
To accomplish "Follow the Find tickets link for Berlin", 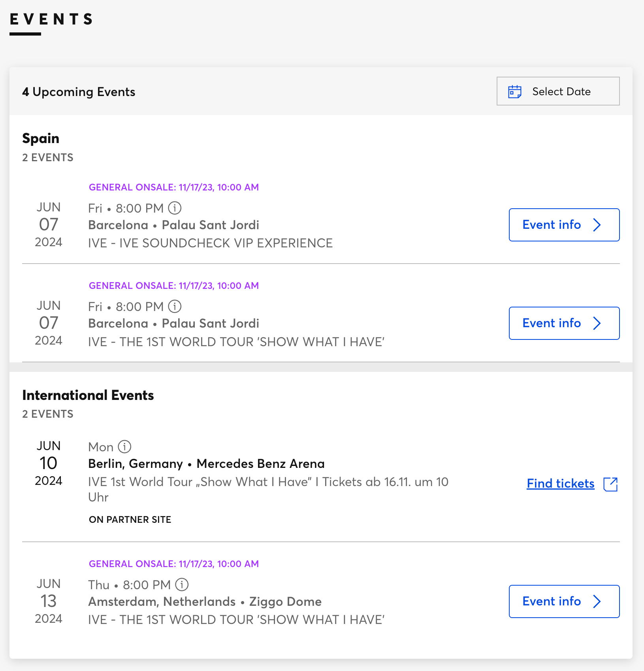I will [x=560, y=484].
